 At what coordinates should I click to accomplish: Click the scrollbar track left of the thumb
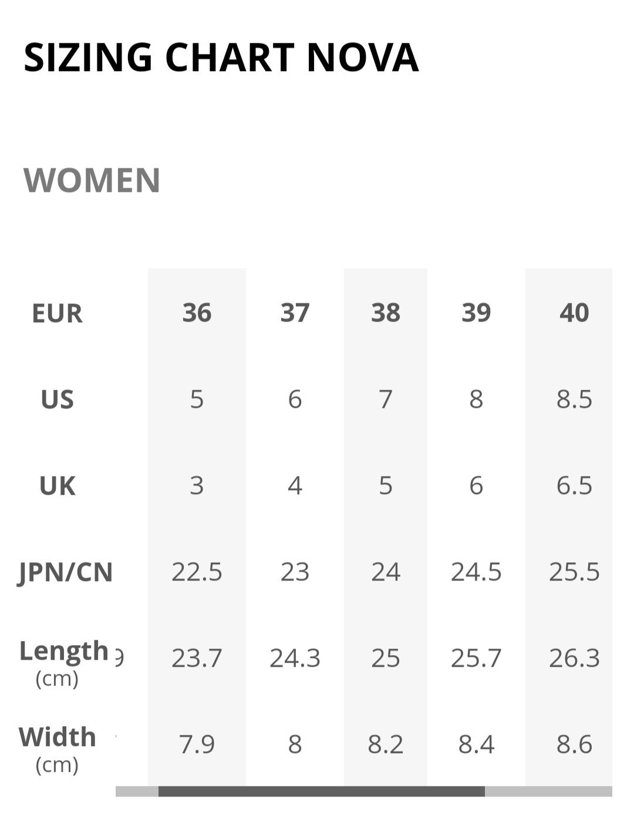coord(137,791)
